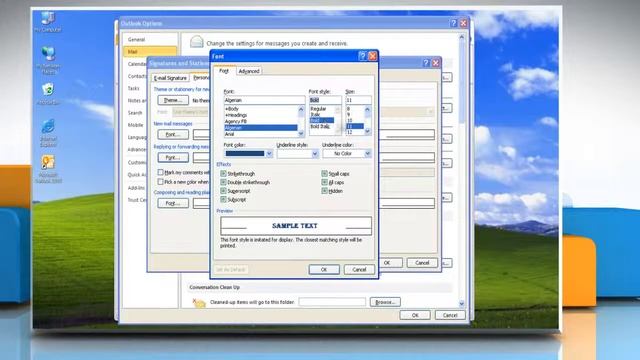This screenshot has width=640, height=360.
Task: Check 'Mark my comments with' in Signatures window
Action: coord(160,172)
